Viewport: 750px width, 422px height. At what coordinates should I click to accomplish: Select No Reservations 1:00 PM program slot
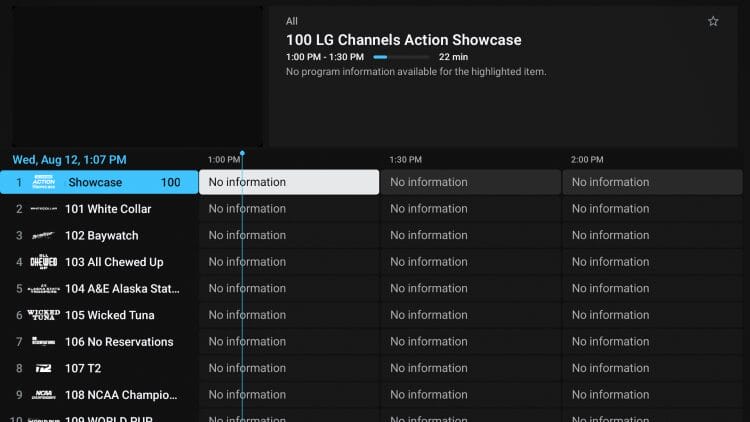[289, 342]
